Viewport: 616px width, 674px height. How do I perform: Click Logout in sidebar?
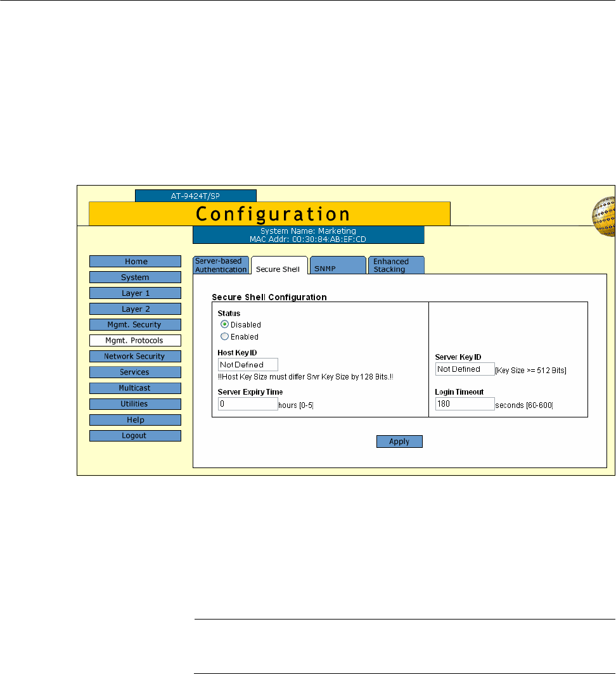(135, 436)
